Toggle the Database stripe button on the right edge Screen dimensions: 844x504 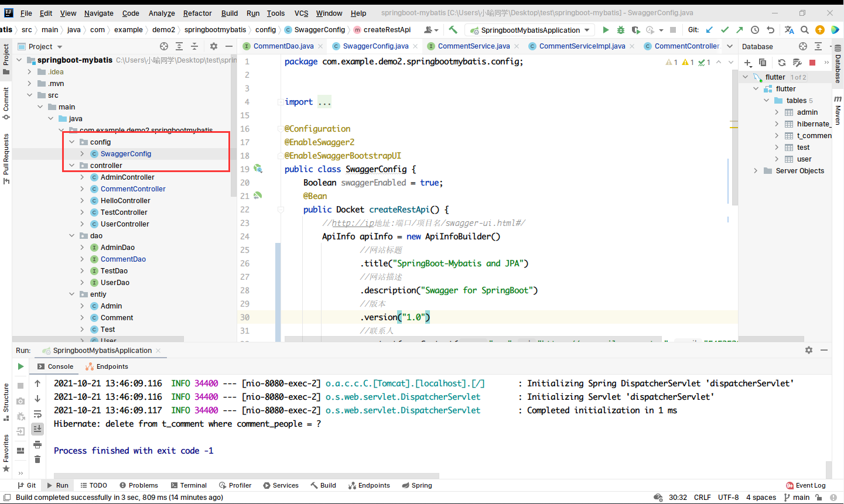[838, 64]
